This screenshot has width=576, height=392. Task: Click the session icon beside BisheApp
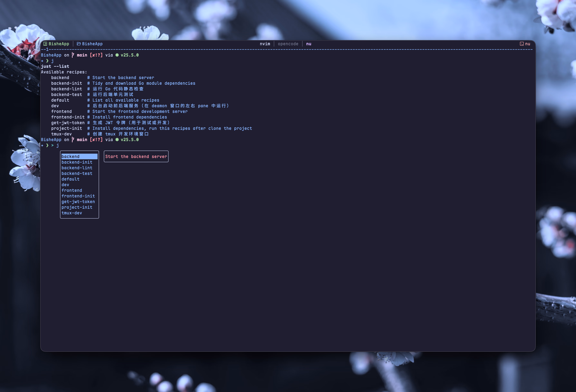pyautogui.click(x=45, y=44)
